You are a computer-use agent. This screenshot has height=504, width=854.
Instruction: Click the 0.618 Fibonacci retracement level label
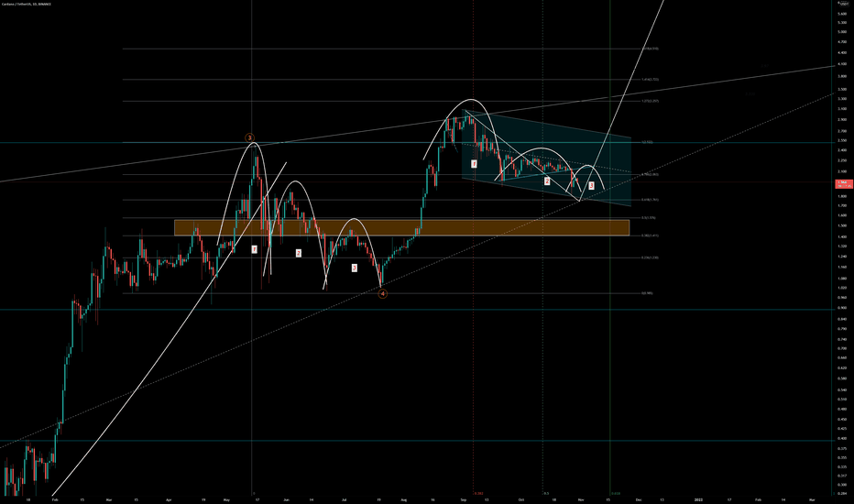click(650, 200)
